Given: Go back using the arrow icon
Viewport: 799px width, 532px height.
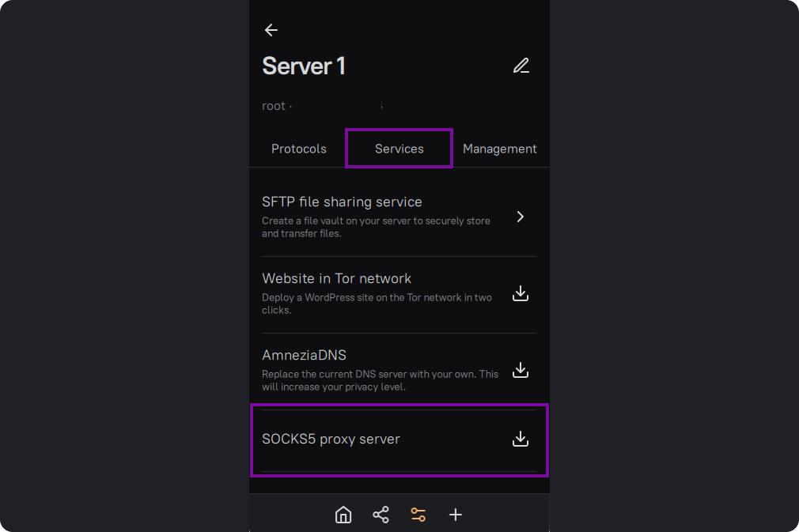Looking at the screenshot, I should click(271, 30).
